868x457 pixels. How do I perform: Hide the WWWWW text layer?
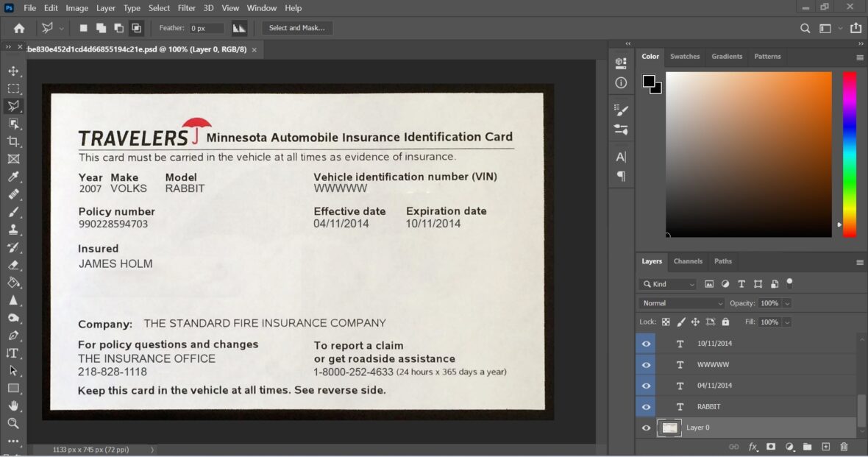tap(646, 365)
